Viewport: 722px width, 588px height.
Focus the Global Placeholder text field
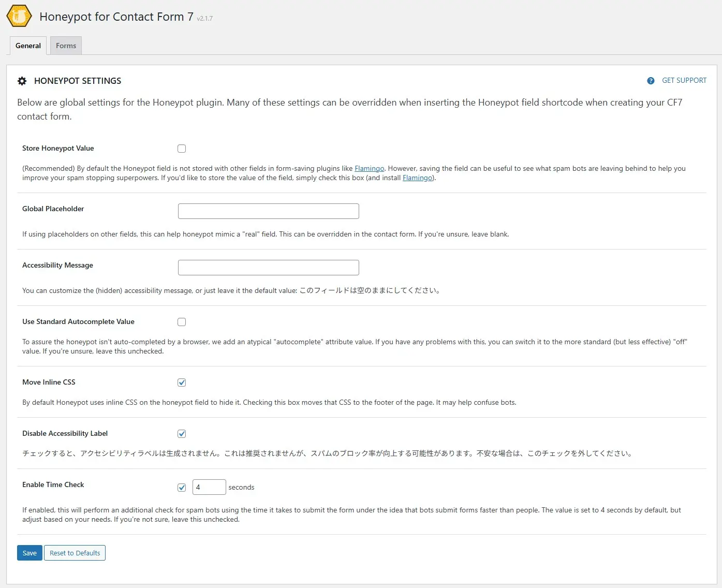269,211
